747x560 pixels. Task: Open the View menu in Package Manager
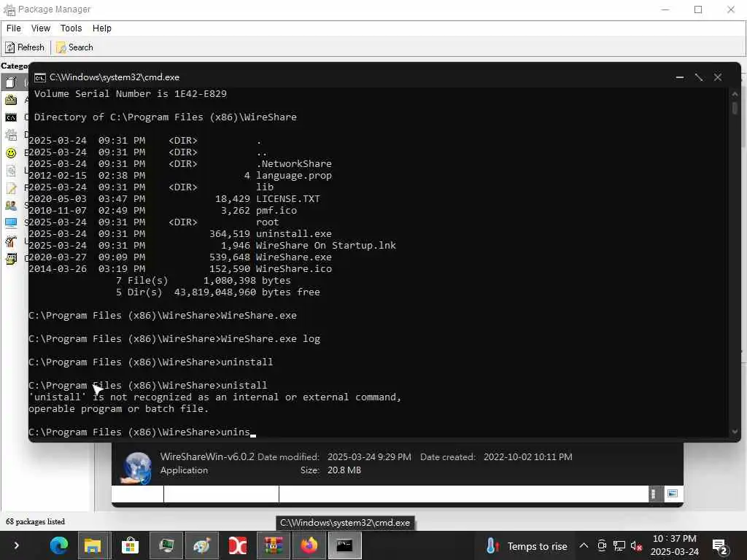pyautogui.click(x=41, y=28)
